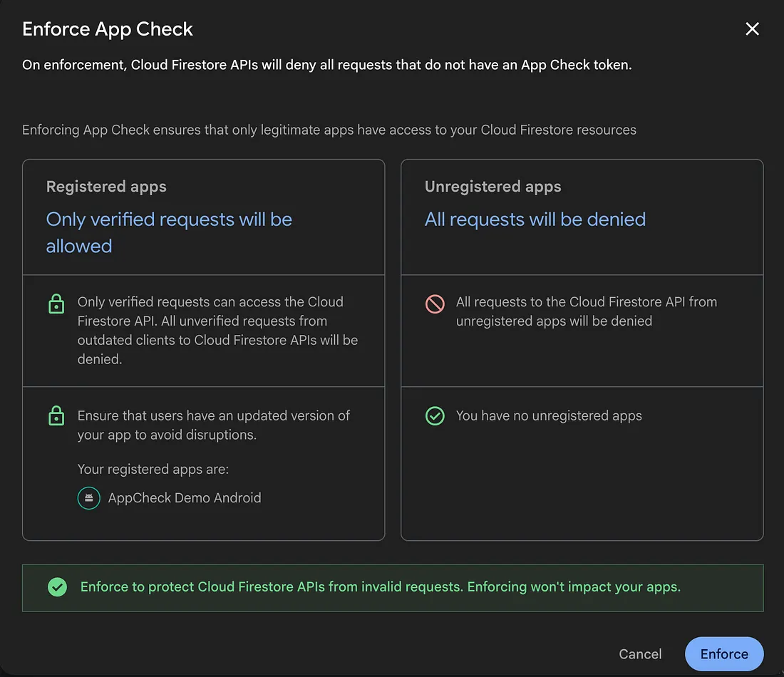Viewport: 784px width, 677px height.
Task: Click the Android icon for AppCheck Demo Android
Action: [x=89, y=498]
